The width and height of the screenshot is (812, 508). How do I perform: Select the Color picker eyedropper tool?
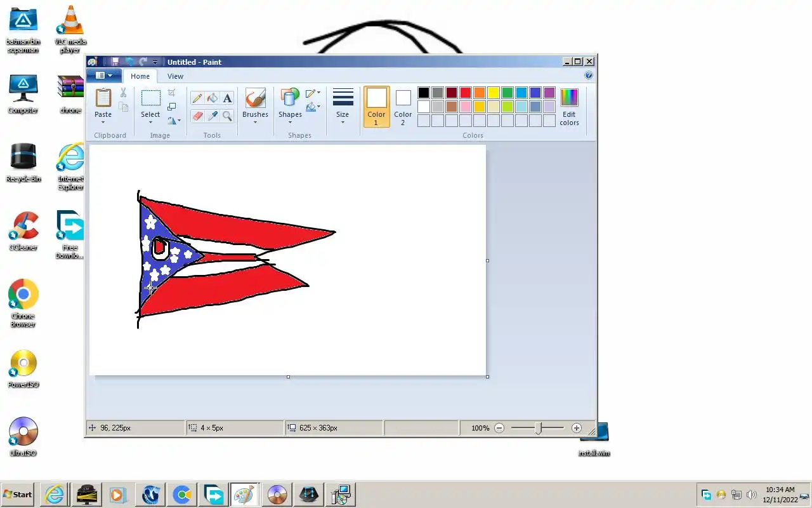213,116
